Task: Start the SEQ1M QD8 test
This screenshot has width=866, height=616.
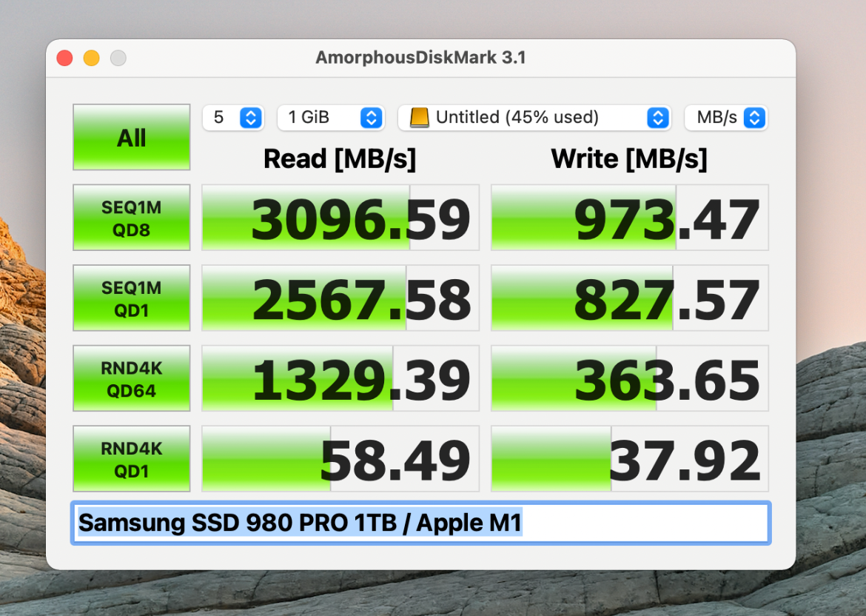Action: click(132, 218)
